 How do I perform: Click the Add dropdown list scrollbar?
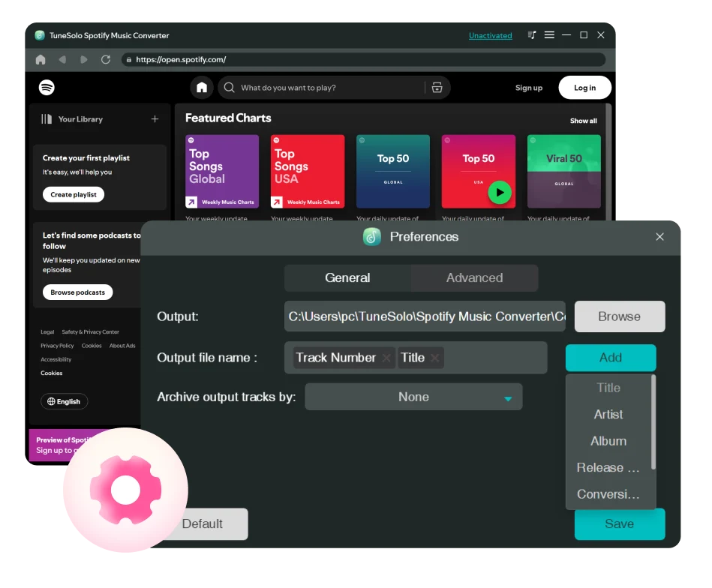pos(653,421)
